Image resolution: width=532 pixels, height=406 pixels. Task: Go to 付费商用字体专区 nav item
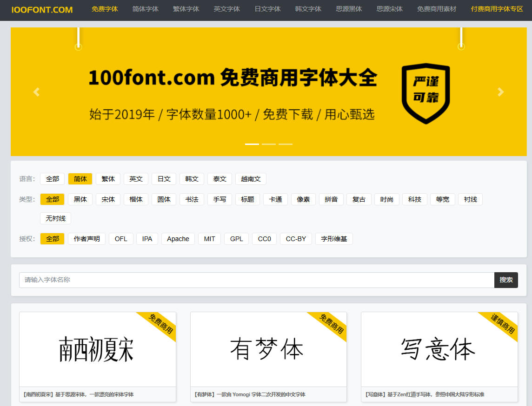pyautogui.click(x=497, y=9)
